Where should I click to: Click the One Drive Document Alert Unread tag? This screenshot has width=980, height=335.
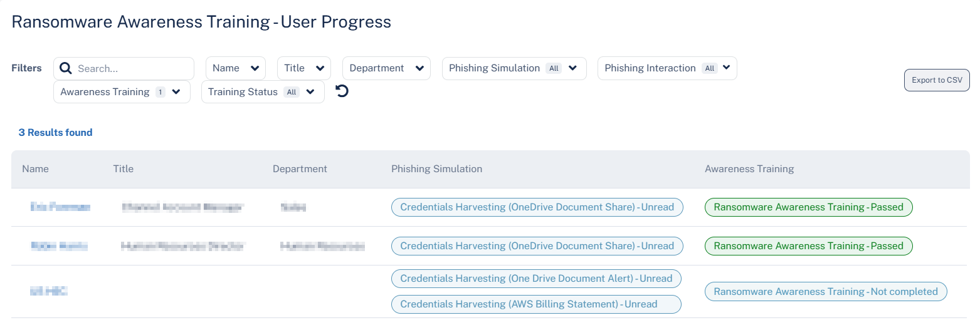click(x=536, y=279)
